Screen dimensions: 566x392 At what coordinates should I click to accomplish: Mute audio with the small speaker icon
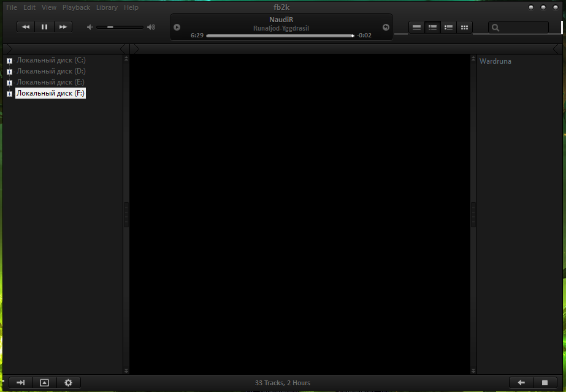[x=90, y=27]
